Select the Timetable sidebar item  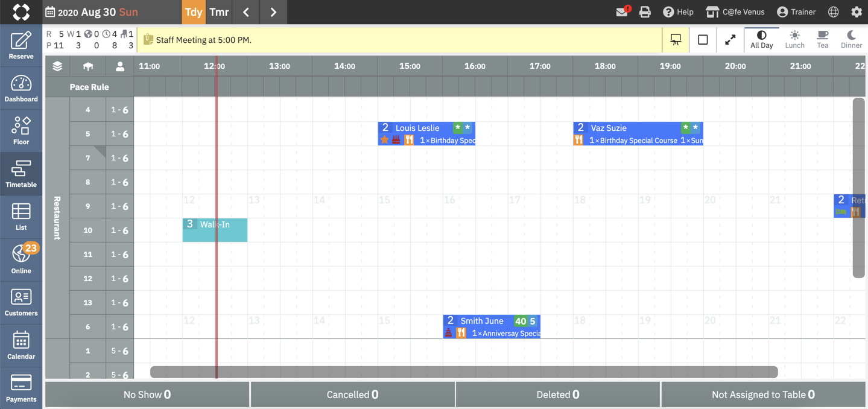coord(21,174)
